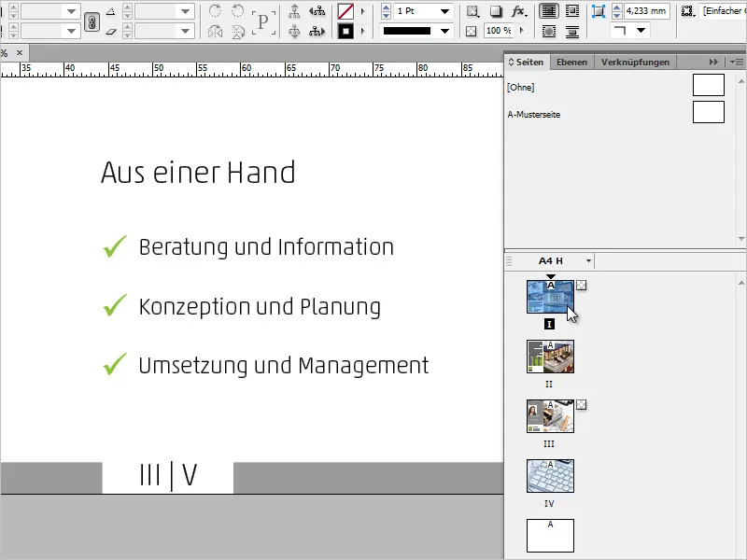Switch to the Verknüpfungen tab
Screen dimensions: 747x560
click(635, 62)
